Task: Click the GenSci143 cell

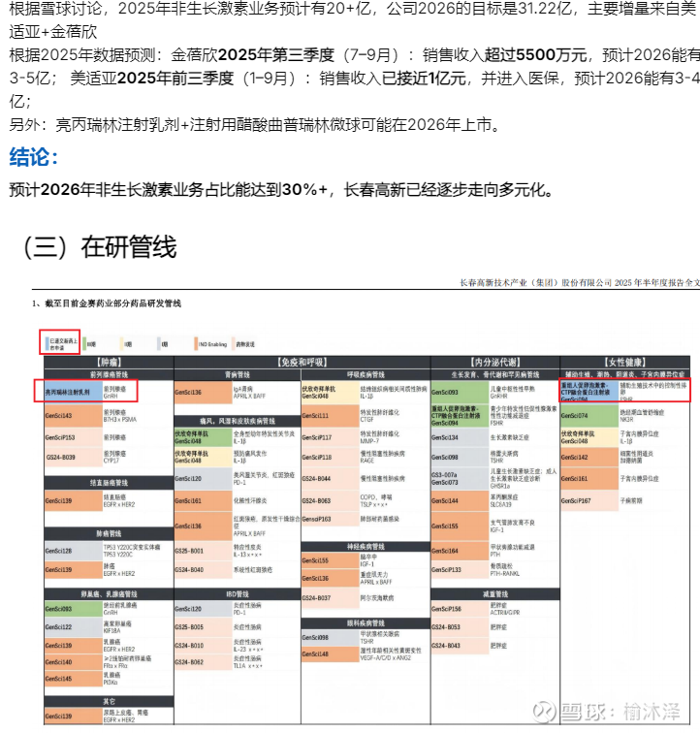Action: [74, 416]
